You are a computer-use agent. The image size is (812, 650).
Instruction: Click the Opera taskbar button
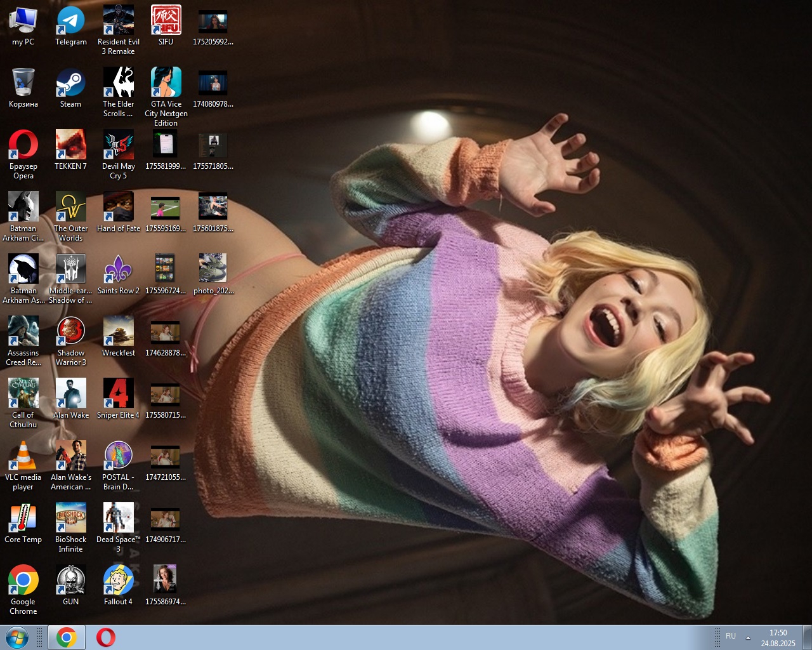106,637
